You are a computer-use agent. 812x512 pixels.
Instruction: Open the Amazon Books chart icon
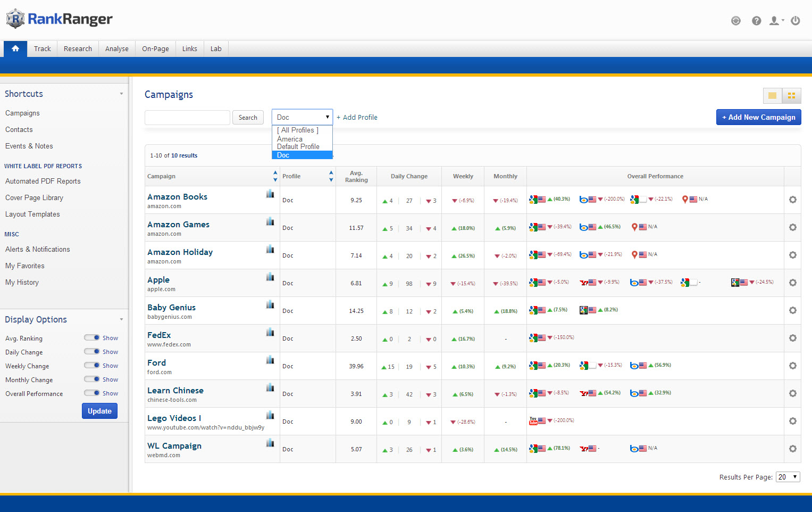[x=270, y=194]
